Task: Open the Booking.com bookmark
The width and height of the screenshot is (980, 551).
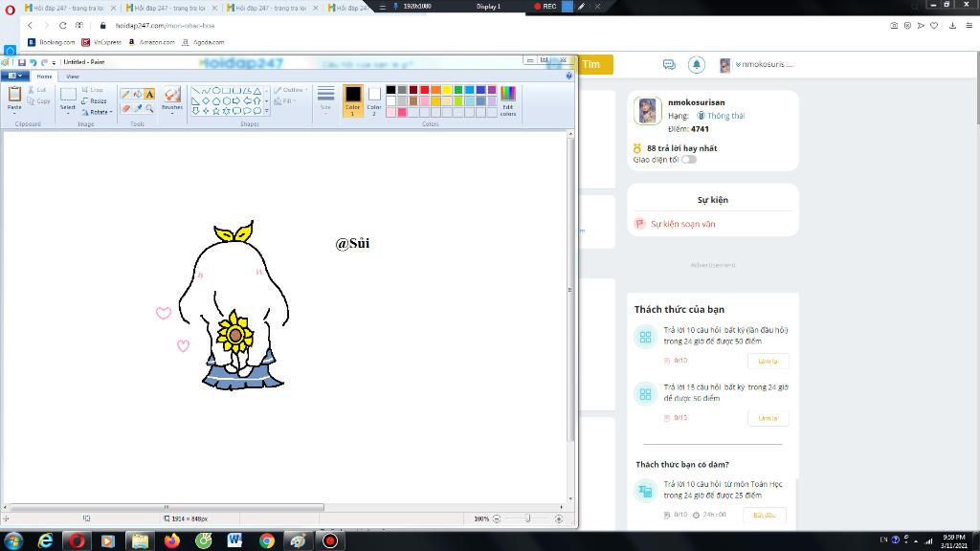Action: tap(52, 42)
